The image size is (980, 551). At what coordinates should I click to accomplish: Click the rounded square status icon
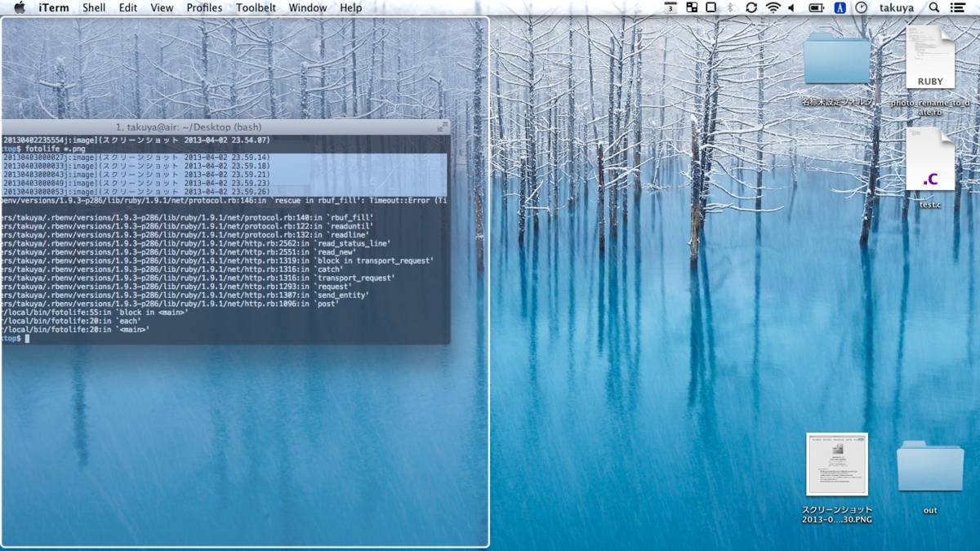(711, 7)
